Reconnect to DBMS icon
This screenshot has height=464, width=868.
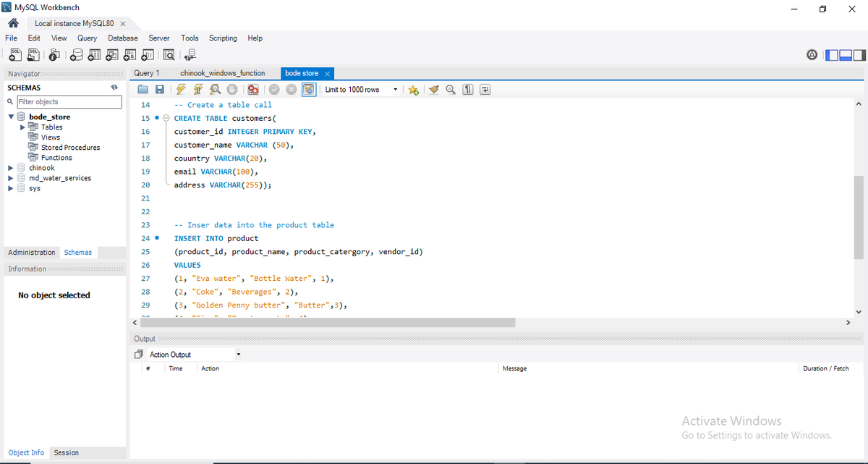pyautogui.click(x=190, y=54)
